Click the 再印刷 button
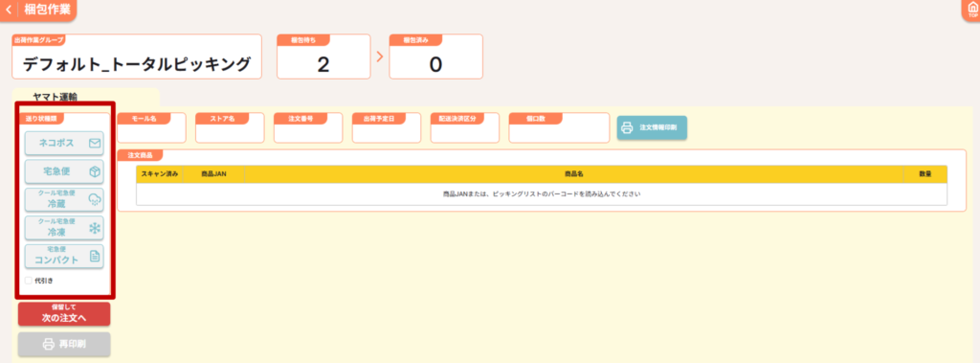This screenshot has height=363, width=980. (64, 344)
